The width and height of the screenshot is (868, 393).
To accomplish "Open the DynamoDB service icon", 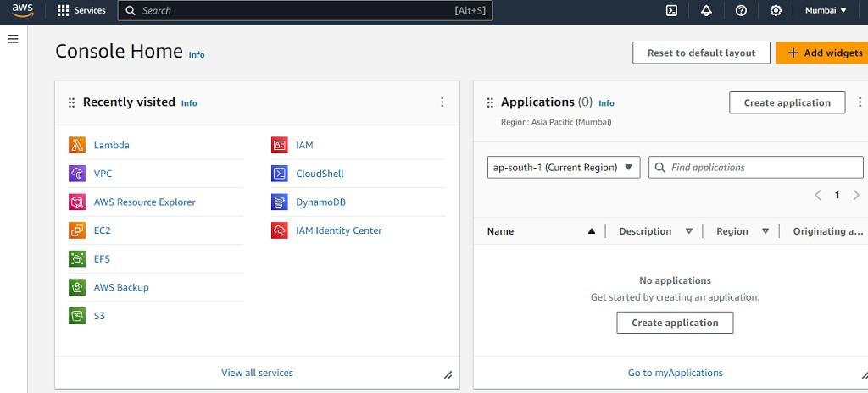I will 280,202.
